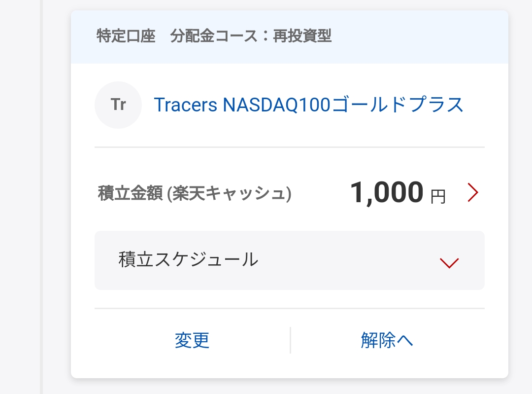
Task: Expand the 積立スケジュール section
Action: tap(290, 260)
